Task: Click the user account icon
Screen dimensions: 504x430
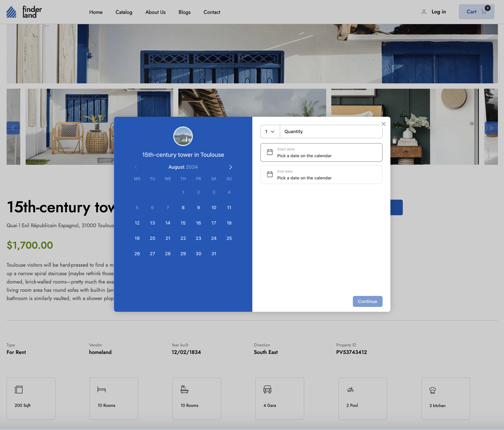Action: click(424, 11)
